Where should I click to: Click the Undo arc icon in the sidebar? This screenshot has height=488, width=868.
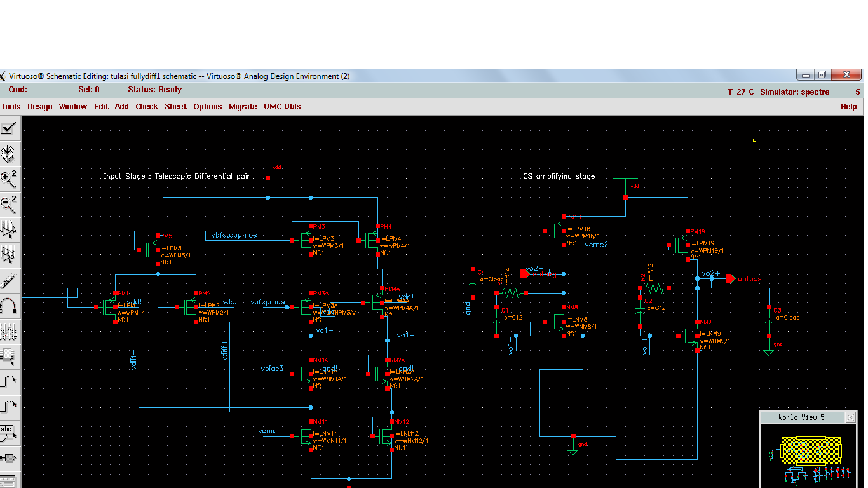(8, 306)
